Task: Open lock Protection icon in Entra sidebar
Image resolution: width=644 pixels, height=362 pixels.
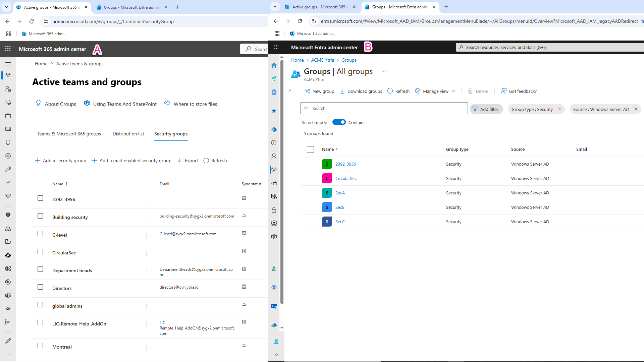Action: pyautogui.click(x=274, y=210)
